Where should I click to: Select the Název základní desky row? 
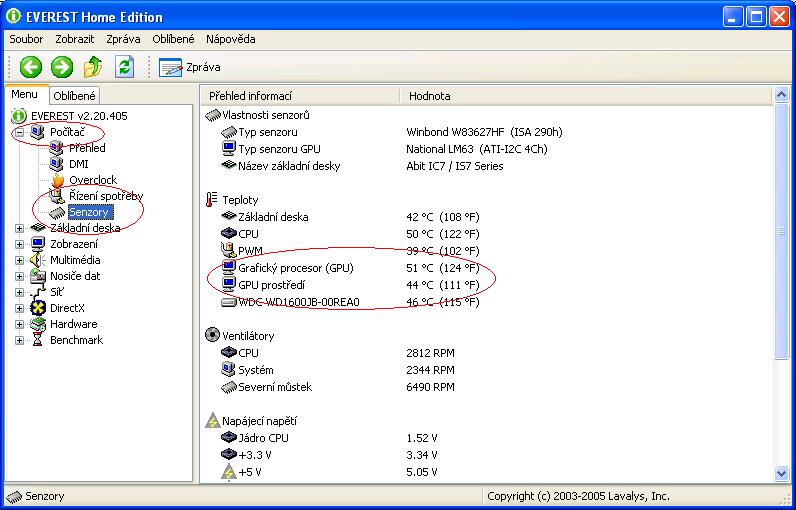pos(362,166)
